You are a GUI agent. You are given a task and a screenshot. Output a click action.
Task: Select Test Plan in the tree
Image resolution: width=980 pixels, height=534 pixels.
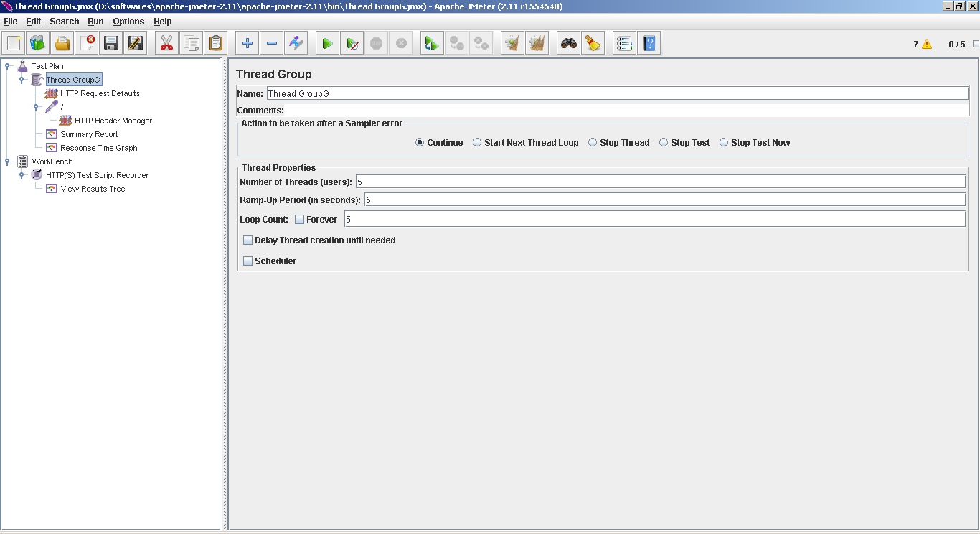tap(47, 66)
